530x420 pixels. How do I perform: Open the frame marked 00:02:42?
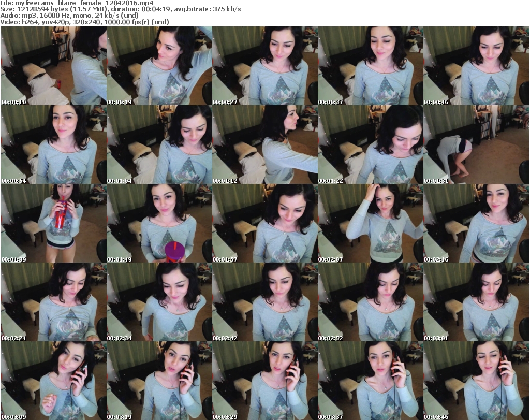(x=265, y=302)
